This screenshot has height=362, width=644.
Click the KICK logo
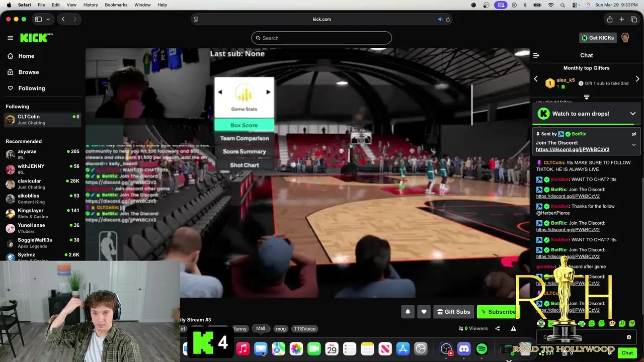(36, 38)
